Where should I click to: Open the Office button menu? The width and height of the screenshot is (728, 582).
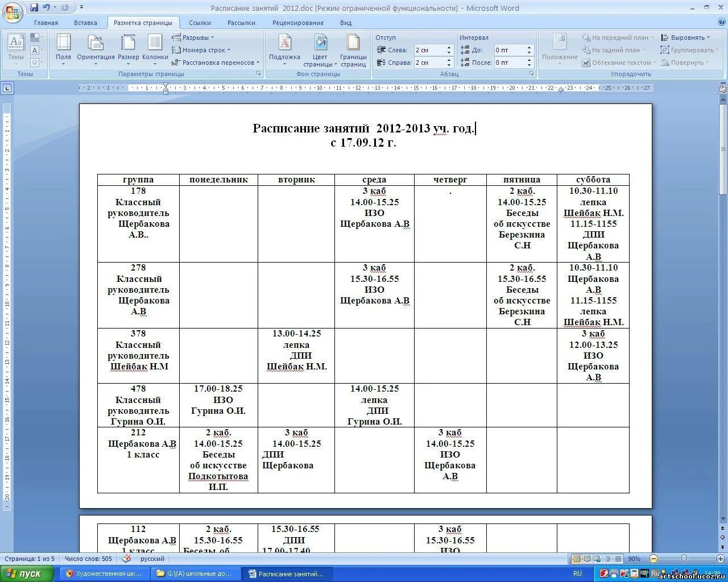[13, 11]
